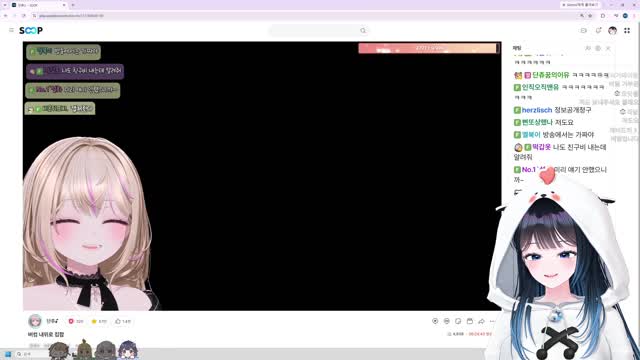Click the stream title text below avatar
This screenshot has width=640, height=360.
46,334
